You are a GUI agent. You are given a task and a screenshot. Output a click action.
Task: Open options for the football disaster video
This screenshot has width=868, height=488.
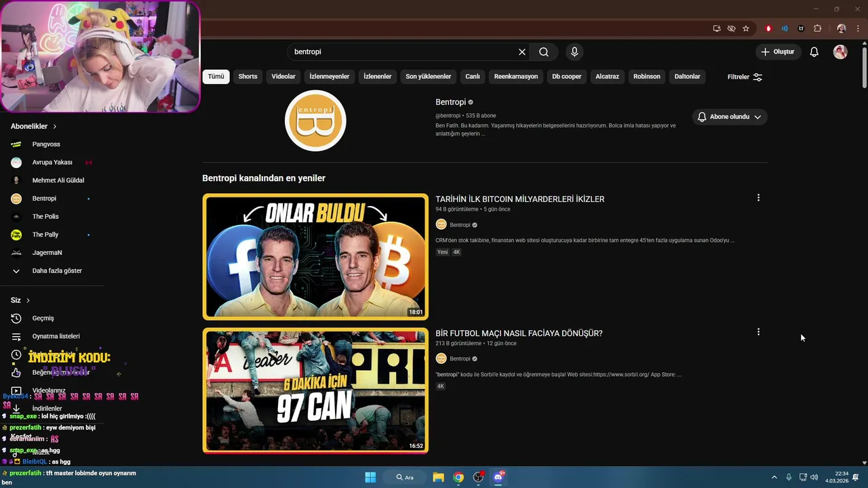[758, 332]
